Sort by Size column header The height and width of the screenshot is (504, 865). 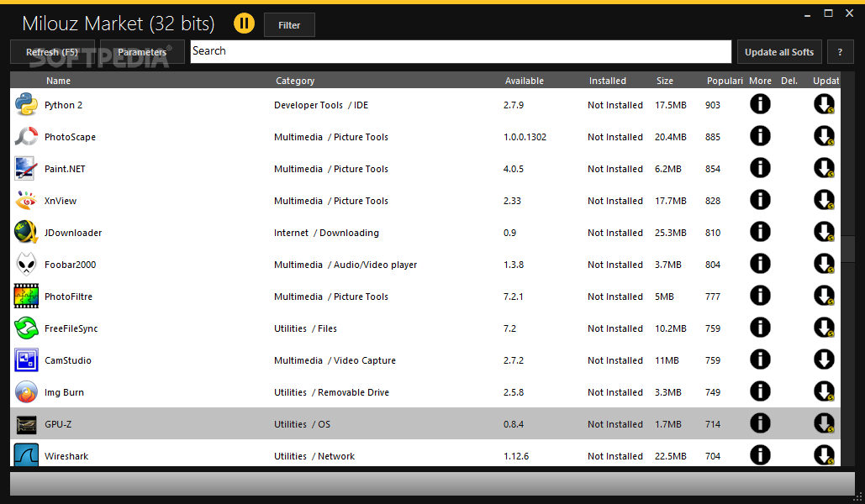pos(665,81)
